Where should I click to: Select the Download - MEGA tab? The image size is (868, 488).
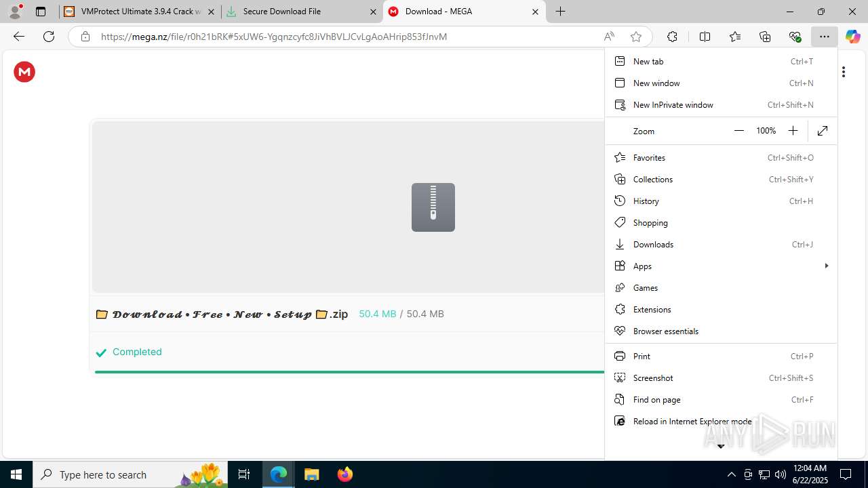coord(465,12)
